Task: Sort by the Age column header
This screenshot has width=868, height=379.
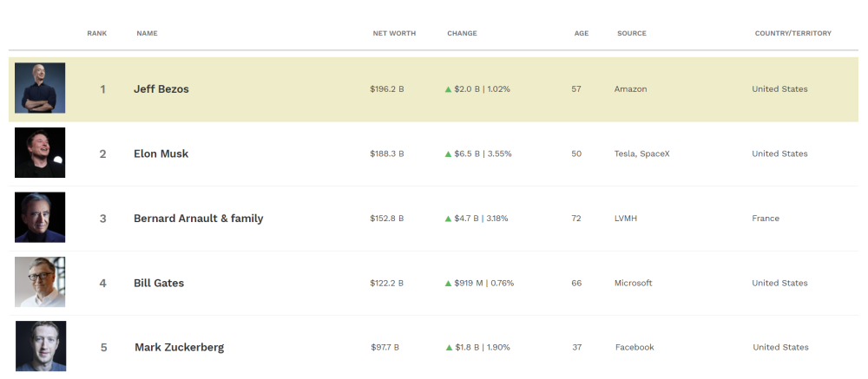Action: click(582, 34)
